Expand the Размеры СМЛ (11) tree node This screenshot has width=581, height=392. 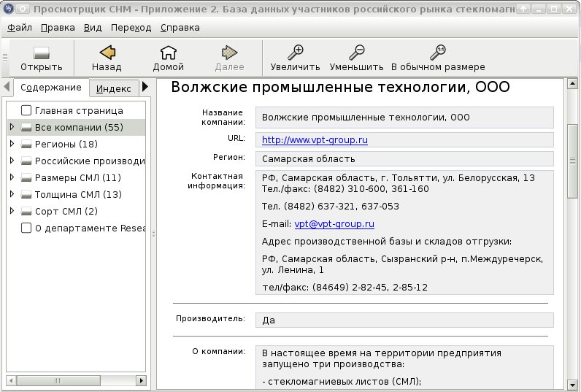point(12,177)
